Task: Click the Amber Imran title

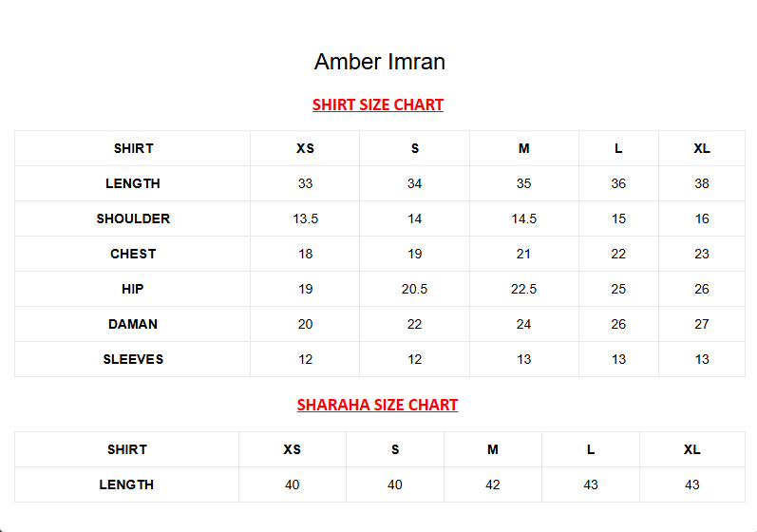Action: (379, 62)
